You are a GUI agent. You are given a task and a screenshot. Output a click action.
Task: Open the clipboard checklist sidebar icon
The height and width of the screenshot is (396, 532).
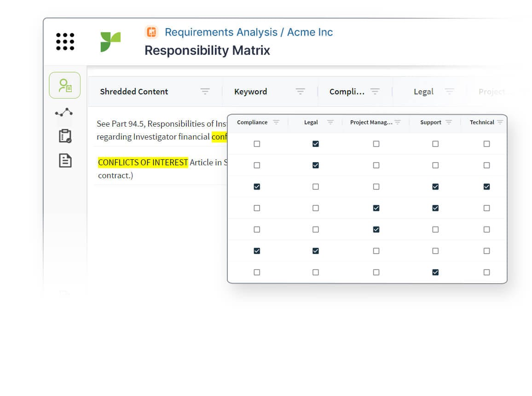65,136
